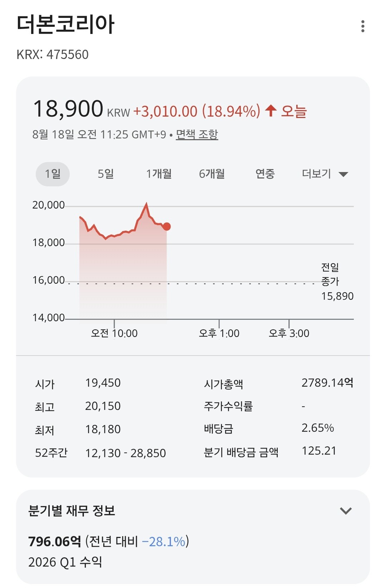Image resolution: width=386 pixels, height=588 pixels.
Task: Open the three-dot more options menu
Action: [x=363, y=26]
